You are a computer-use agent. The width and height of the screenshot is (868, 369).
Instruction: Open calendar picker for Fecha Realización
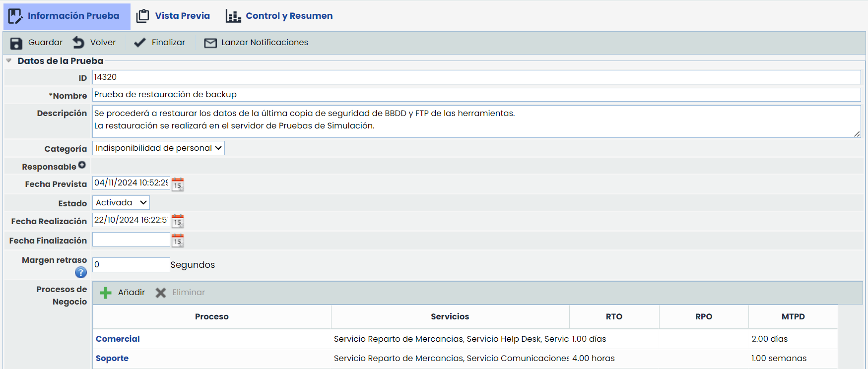(178, 221)
